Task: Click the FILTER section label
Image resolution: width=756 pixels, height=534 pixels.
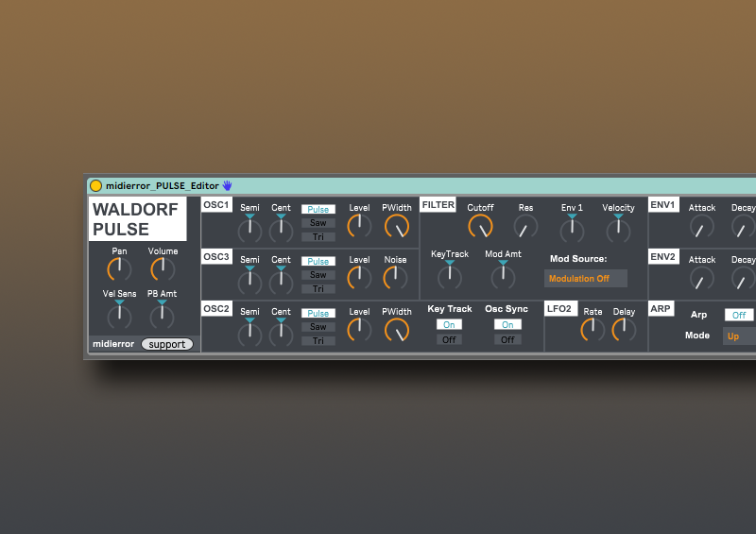Action: click(438, 204)
